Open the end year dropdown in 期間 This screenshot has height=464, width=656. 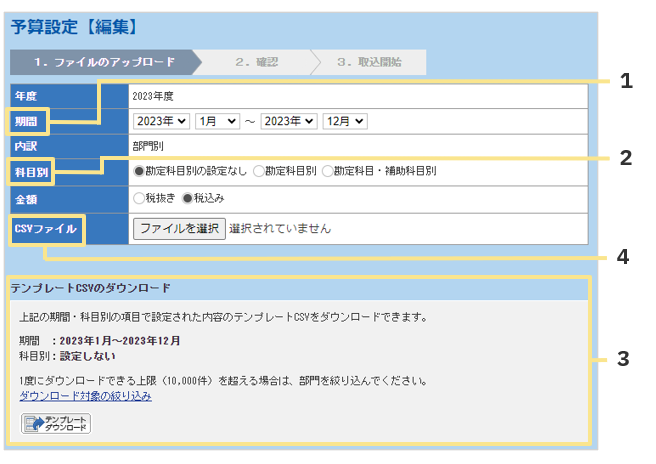point(289,121)
